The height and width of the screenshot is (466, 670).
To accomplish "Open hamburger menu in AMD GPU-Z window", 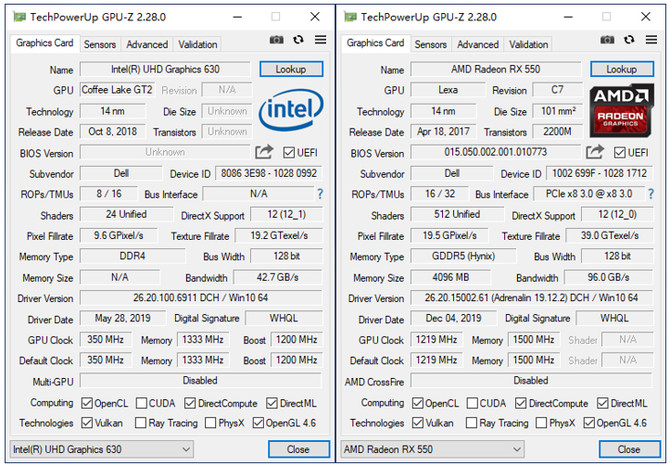I will click(651, 40).
